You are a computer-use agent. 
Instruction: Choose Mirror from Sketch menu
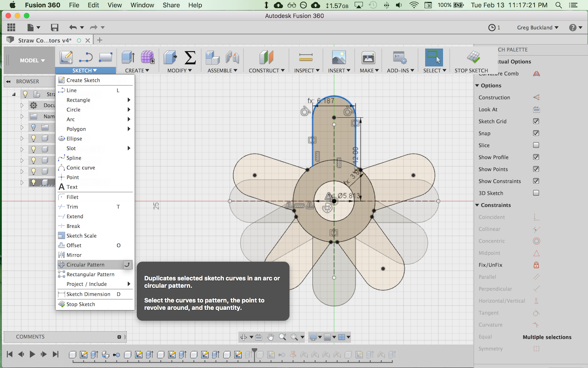point(95,255)
